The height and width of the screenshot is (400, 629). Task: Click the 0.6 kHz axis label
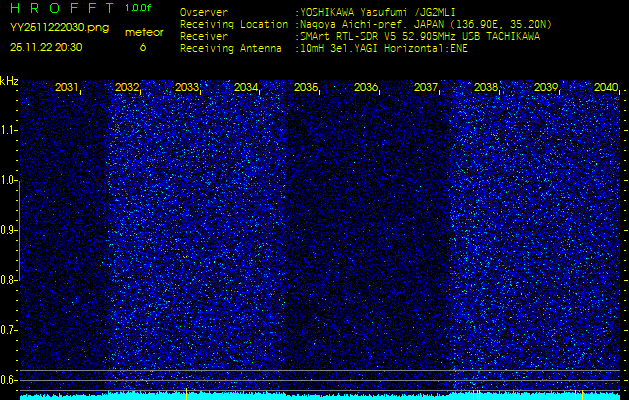(x=9, y=380)
